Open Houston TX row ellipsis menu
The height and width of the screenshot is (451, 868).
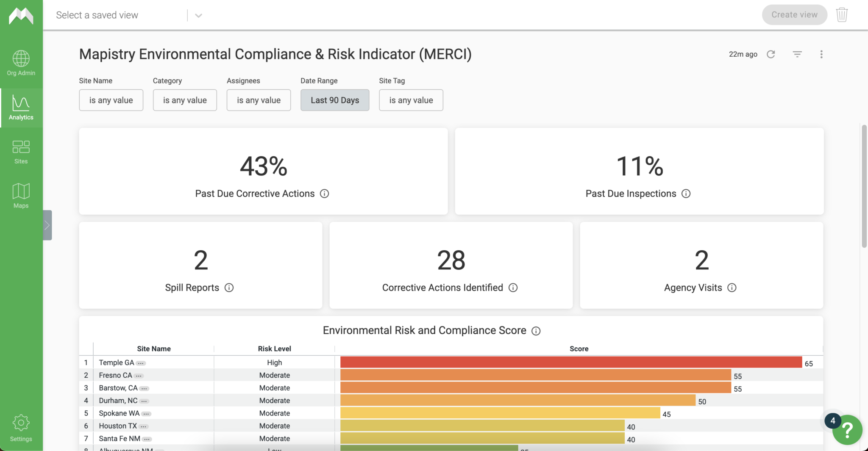[x=143, y=427]
